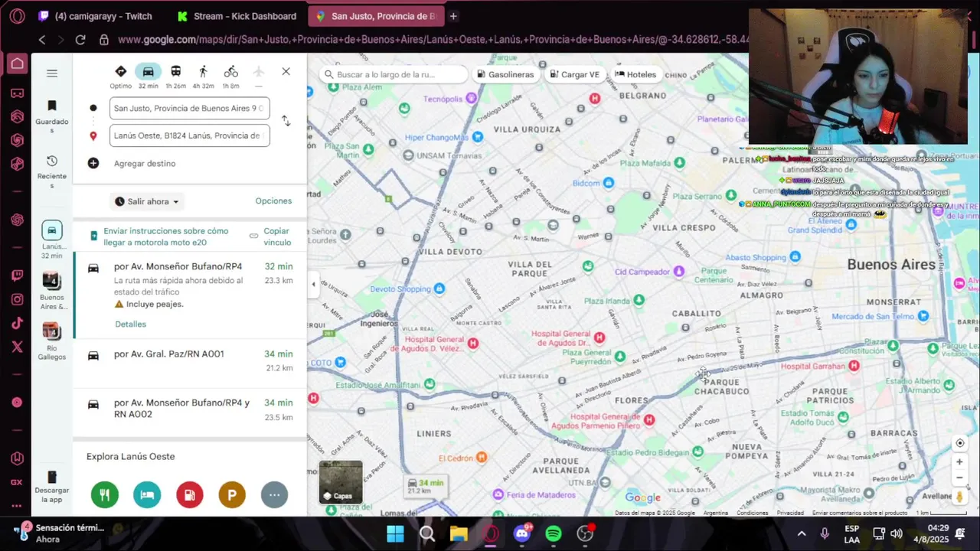Open Instagram from the Opera sidebar
The image size is (980, 551).
coord(17,299)
